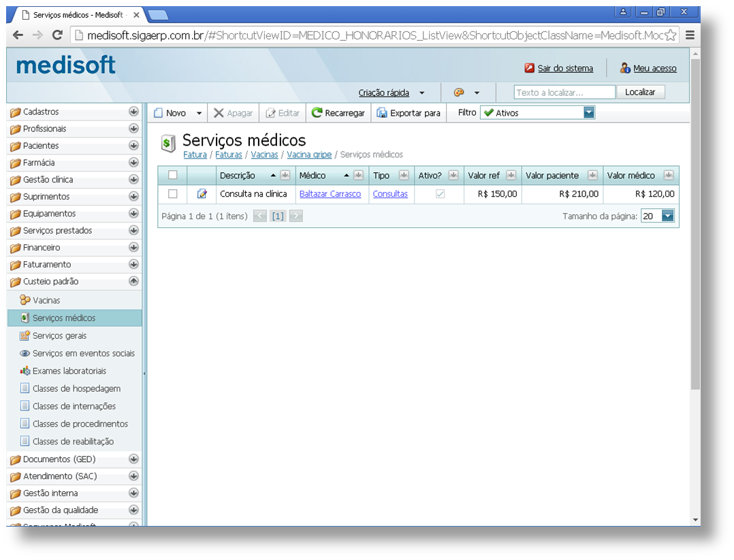Expand the Equipamentos menu group

pyautogui.click(x=133, y=214)
